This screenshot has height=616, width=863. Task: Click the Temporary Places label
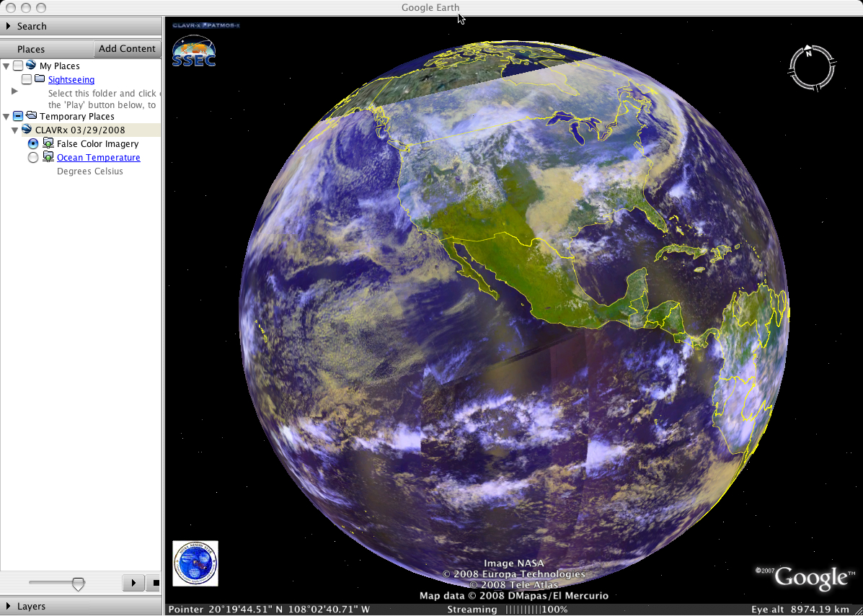(77, 116)
